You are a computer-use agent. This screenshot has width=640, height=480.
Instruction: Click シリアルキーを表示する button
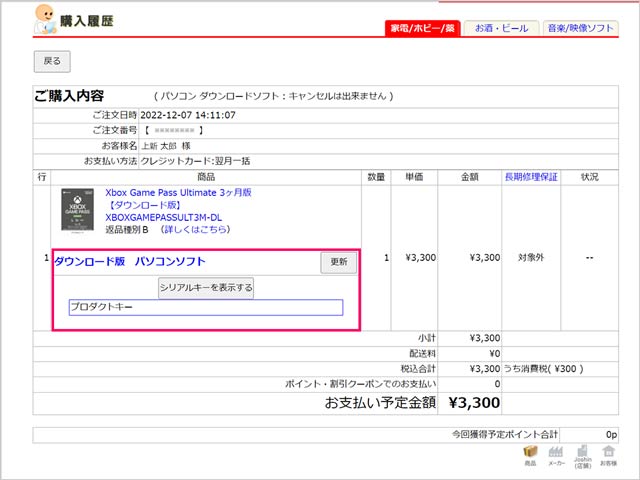click(x=206, y=288)
